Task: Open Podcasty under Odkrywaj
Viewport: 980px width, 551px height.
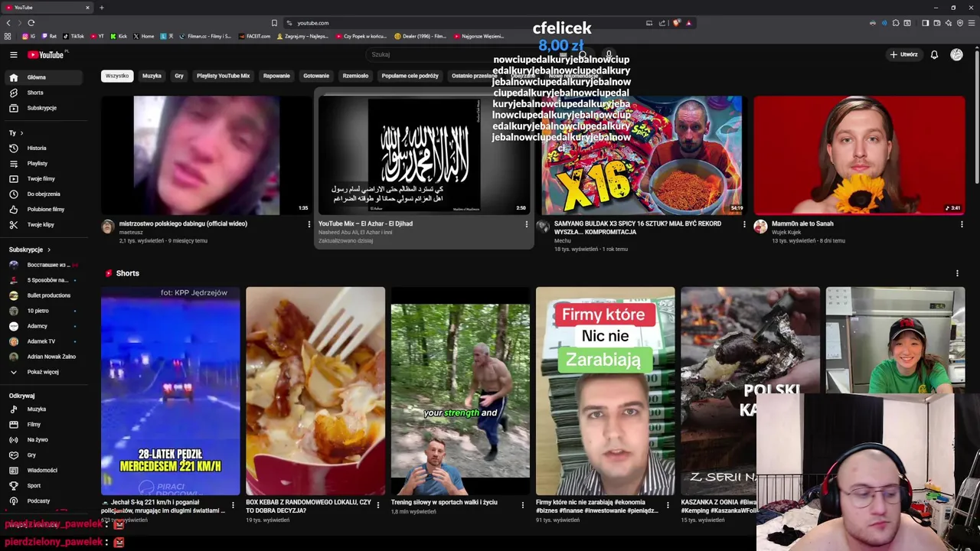Action: point(42,500)
